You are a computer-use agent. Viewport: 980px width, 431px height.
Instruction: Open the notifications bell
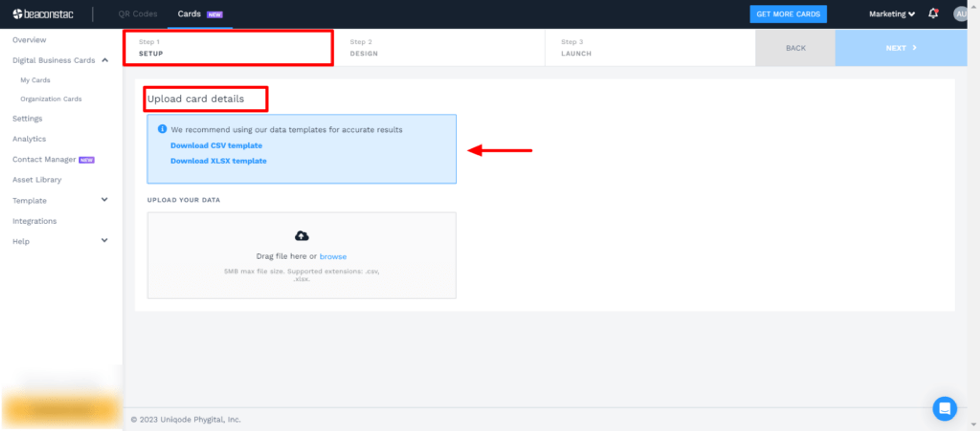point(933,14)
